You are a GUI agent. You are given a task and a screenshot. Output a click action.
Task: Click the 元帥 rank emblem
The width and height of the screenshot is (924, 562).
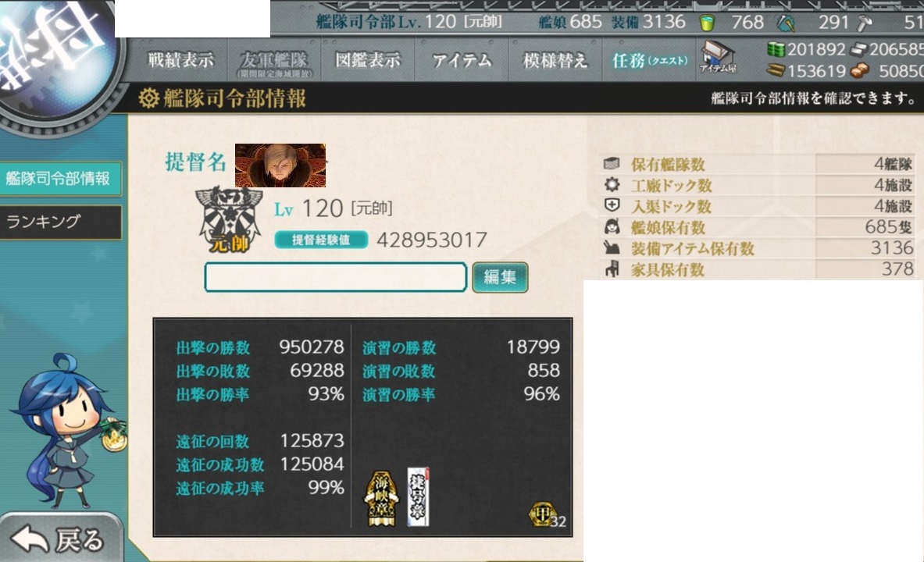[x=229, y=220]
